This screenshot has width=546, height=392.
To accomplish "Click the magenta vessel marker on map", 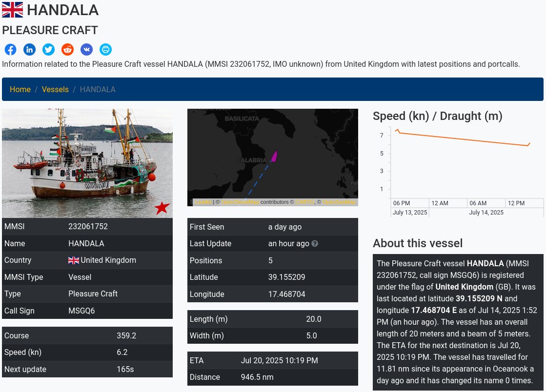I will pos(274,156).
